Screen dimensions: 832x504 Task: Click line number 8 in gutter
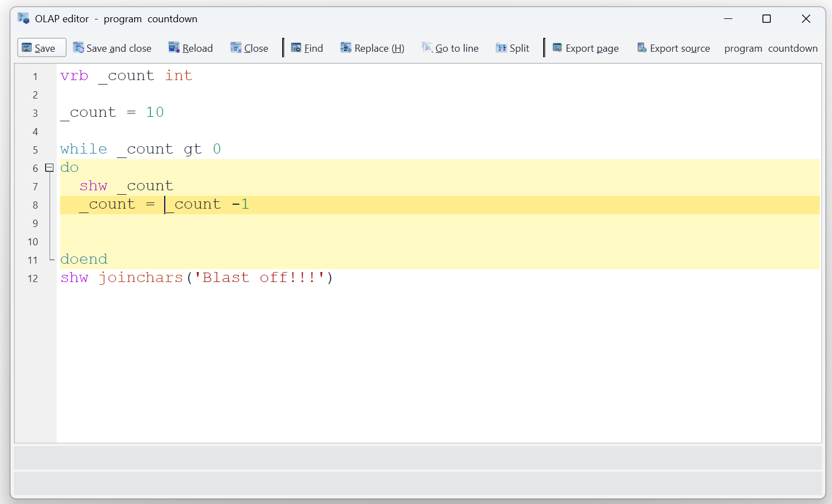tap(35, 205)
